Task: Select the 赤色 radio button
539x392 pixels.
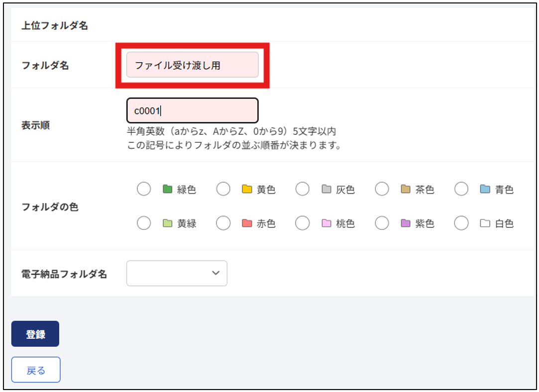Action: point(223,223)
